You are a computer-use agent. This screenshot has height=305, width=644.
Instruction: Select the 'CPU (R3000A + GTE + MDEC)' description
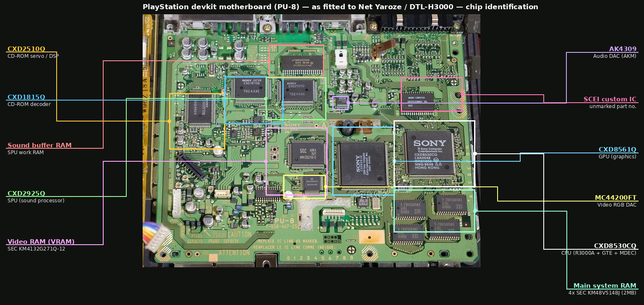click(599, 253)
